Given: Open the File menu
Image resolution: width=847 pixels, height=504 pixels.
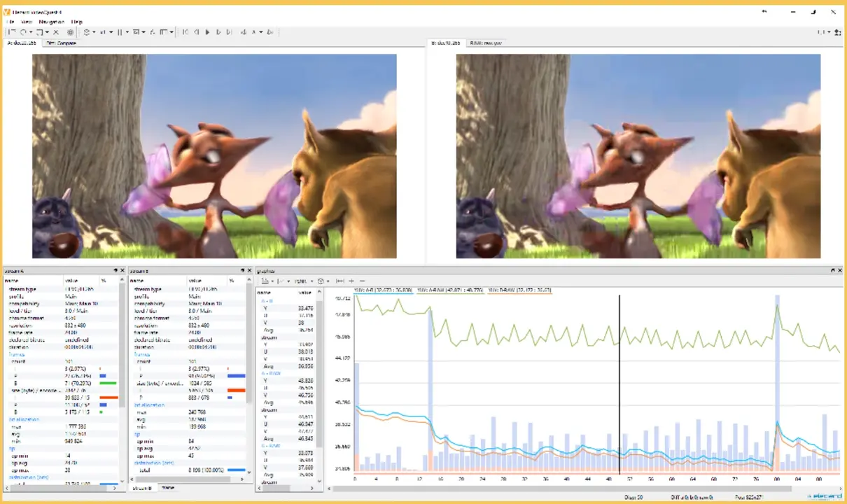Looking at the screenshot, I should (x=11, y=22).
